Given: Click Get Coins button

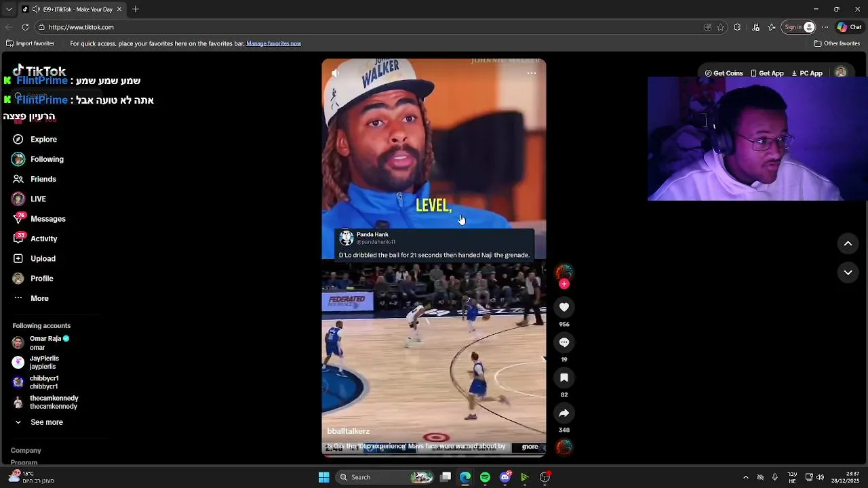Looking at the screenshot, I should (x=724, y=73).
